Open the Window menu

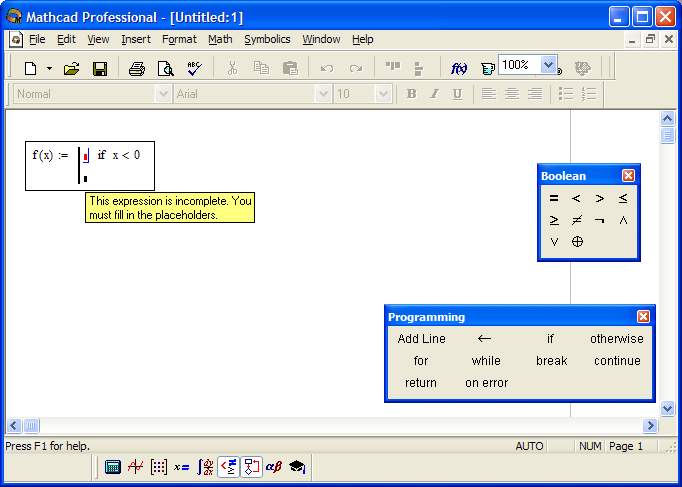[x=321, y=40]
